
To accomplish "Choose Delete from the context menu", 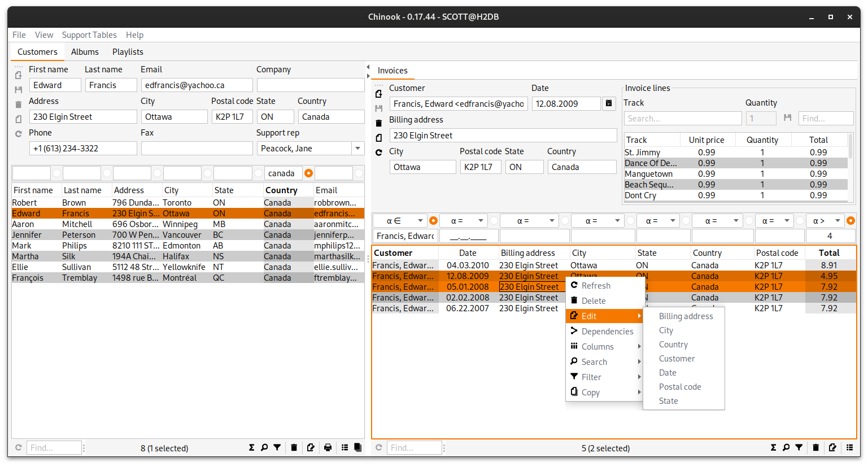I will [x=594, y=301].
